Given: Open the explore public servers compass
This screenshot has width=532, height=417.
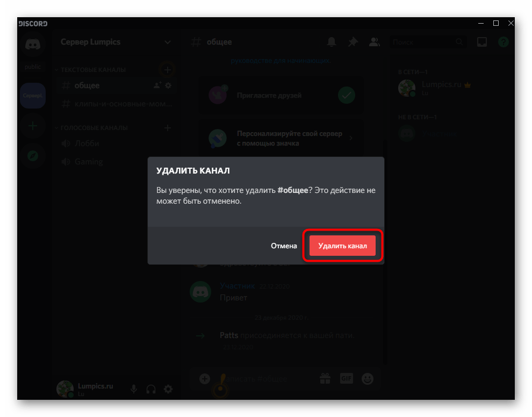Looking at the screenshot, I should [33, 156].
